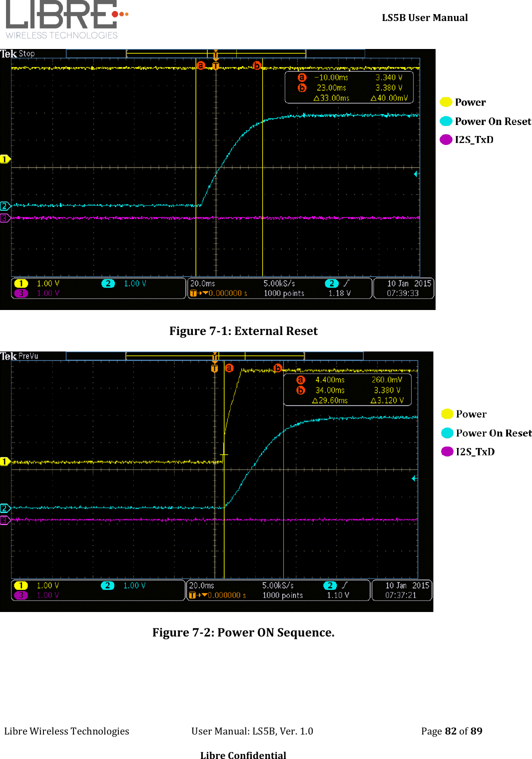Select cursor marker 'b' in External Reset capture
532x759 pixels.
256,65
